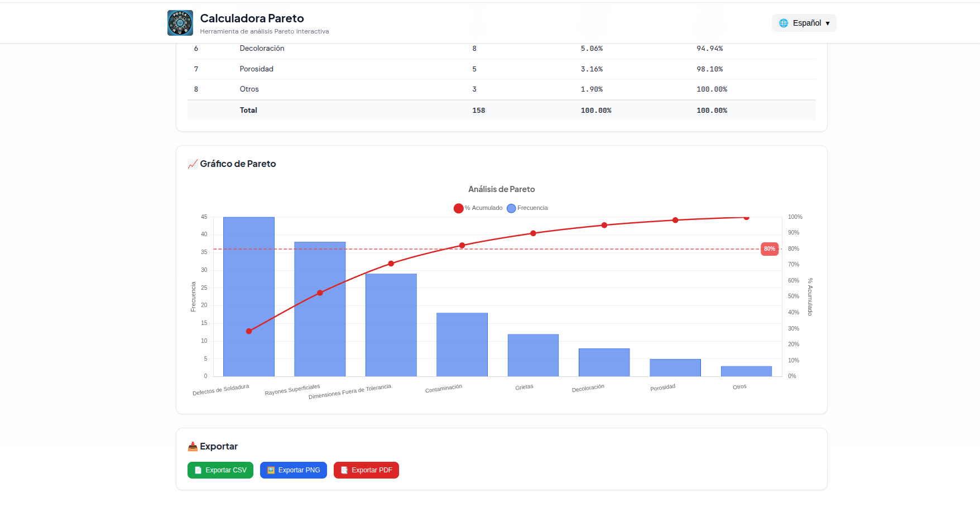Click Exportar PNG button

(294, 470)
